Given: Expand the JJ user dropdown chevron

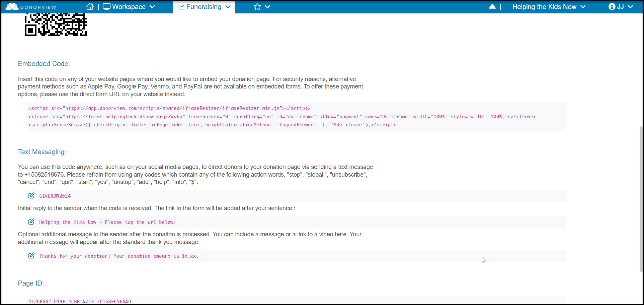Looking at the screenshot, I should [631, 7].
